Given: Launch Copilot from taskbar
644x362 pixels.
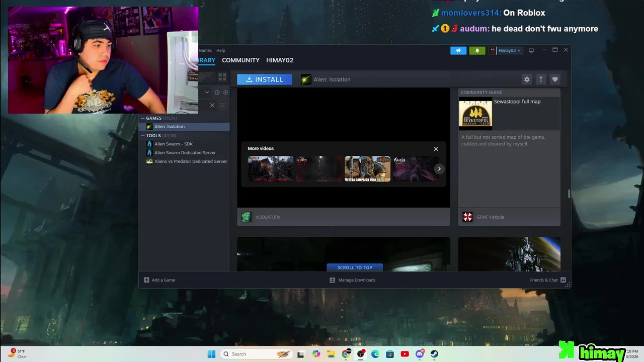Looking at the screenshot, I should [x=316, y=354].
